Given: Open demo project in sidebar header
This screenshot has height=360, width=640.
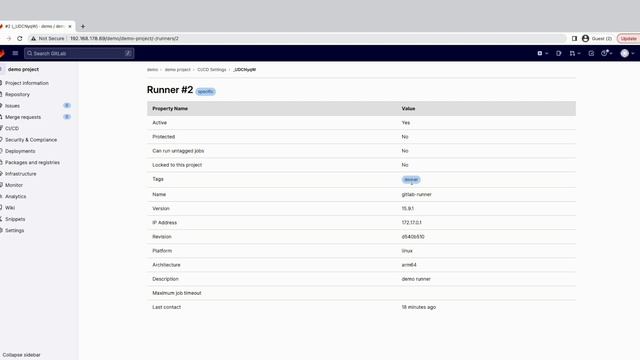Looking at the screenshot, I should pos(23,69).
